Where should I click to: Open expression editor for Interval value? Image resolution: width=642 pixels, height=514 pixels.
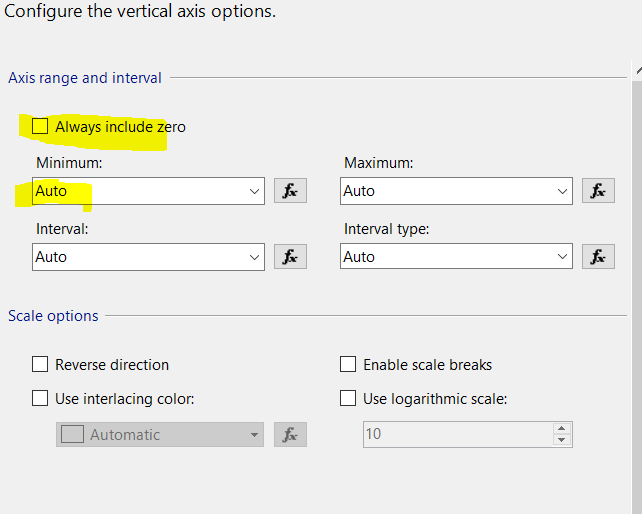290,257
